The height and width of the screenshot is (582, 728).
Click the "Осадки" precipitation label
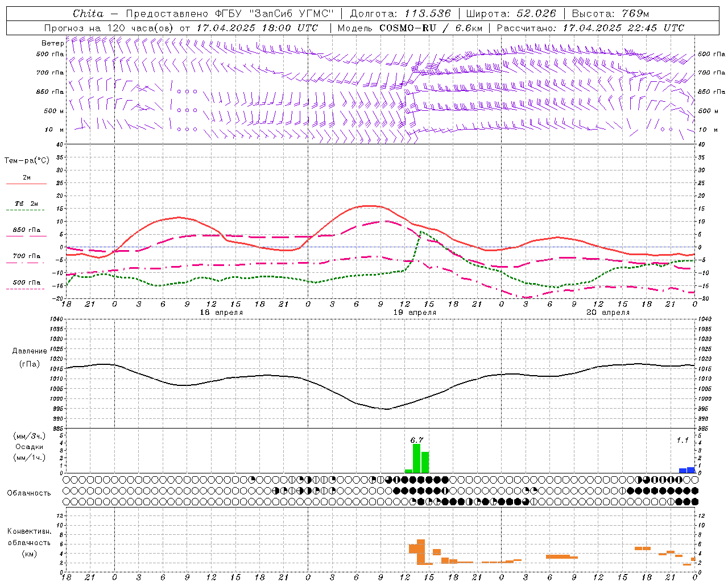[29, 447]
